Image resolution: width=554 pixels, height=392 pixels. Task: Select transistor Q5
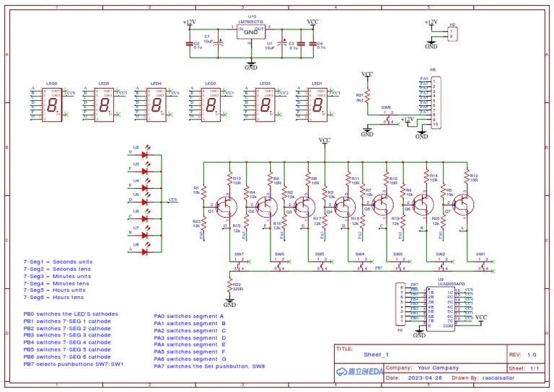(x=382, y=204)
